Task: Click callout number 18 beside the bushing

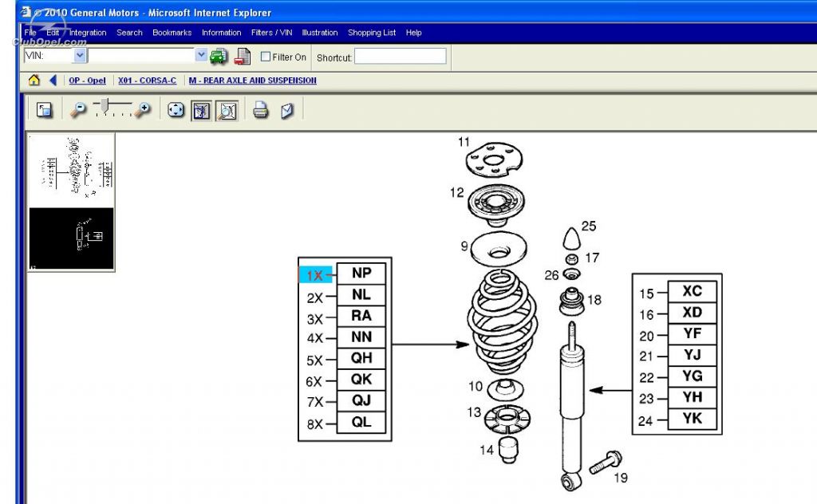Action: 594,300
